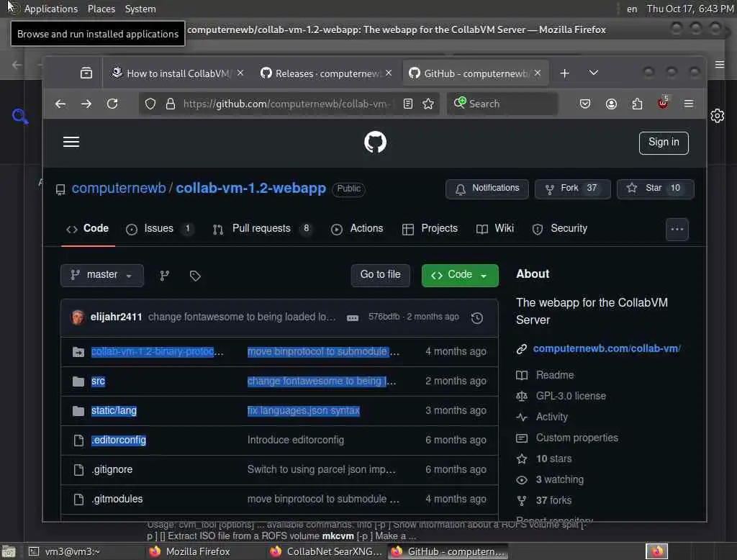
Task: Open the tracking protection shield icon
Action: tap(150, 104)
